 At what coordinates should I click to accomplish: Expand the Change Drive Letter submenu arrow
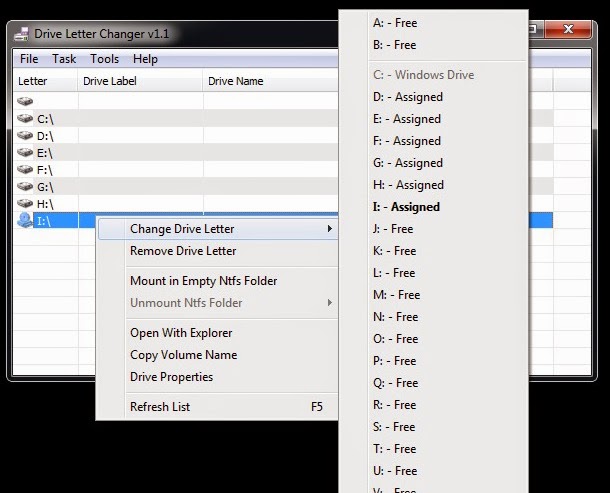[x=330, y=229]
